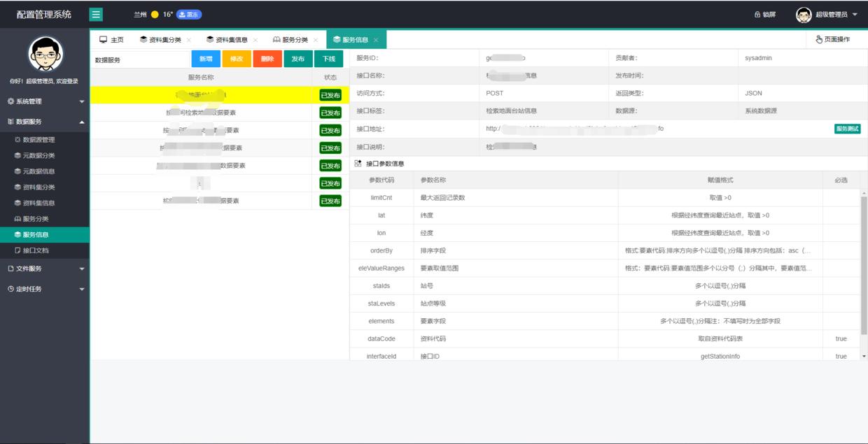Click the admin avatar in the sidebar
Screen dimensions: 868x444
point(45,54)
